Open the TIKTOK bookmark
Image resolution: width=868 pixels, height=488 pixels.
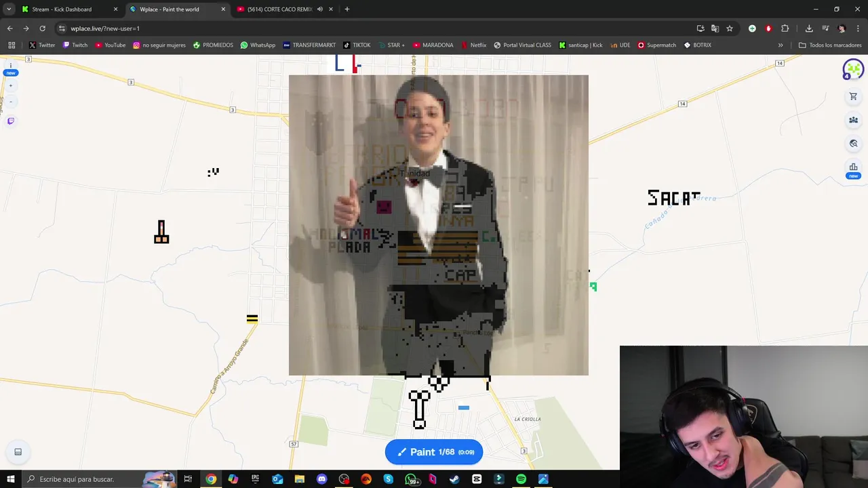[357, 45]
